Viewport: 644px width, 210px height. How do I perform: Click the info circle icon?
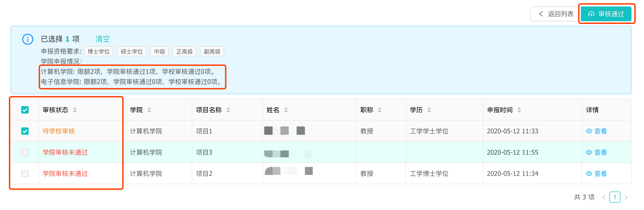pos(27,39)
